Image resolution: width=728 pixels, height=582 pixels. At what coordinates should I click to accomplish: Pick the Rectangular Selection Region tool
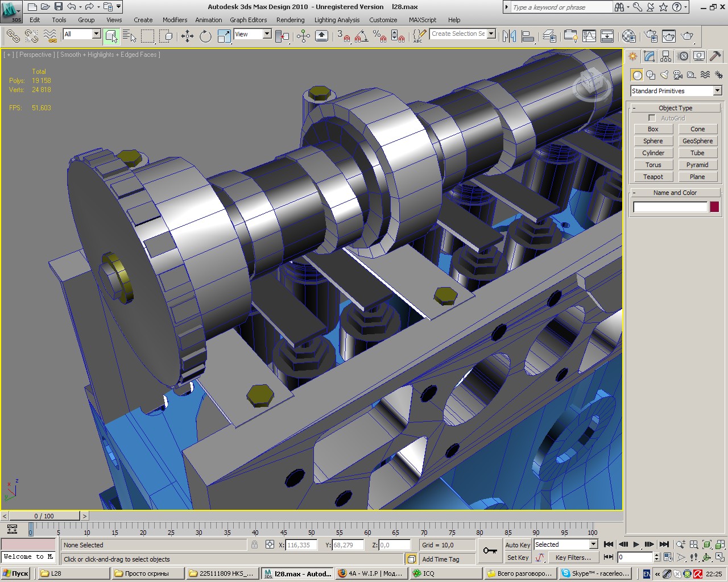[148, 36]
